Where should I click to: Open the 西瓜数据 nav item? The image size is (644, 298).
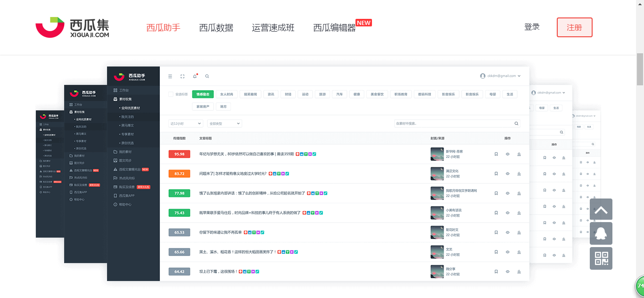pos(216,27)
